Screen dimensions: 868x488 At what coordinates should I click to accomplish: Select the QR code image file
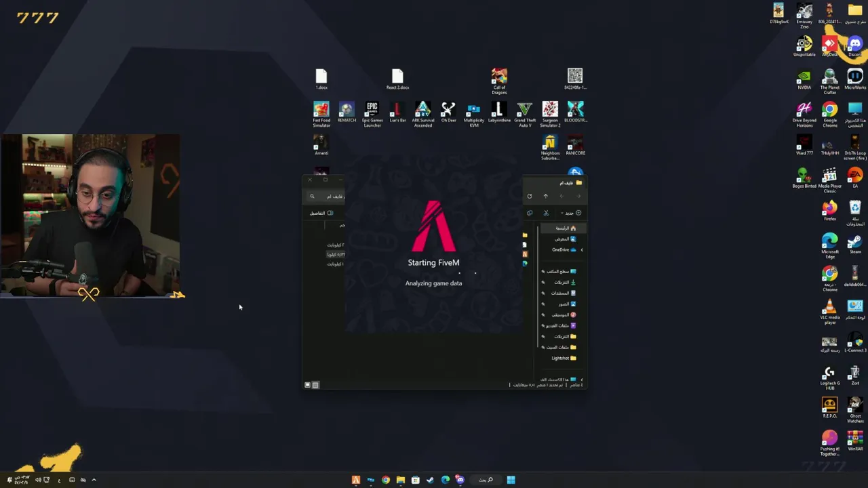[575, 79]
